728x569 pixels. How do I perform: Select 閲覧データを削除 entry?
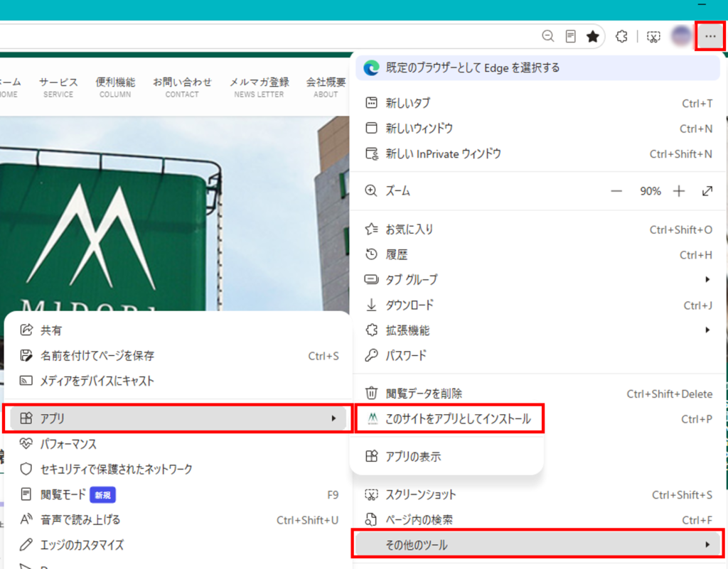pos(539,394)
